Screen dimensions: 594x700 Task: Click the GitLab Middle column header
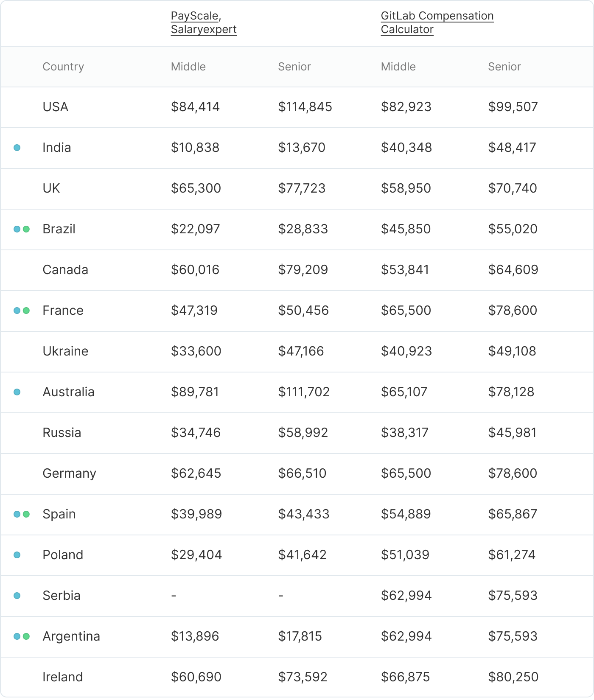[x=398, y=67]
